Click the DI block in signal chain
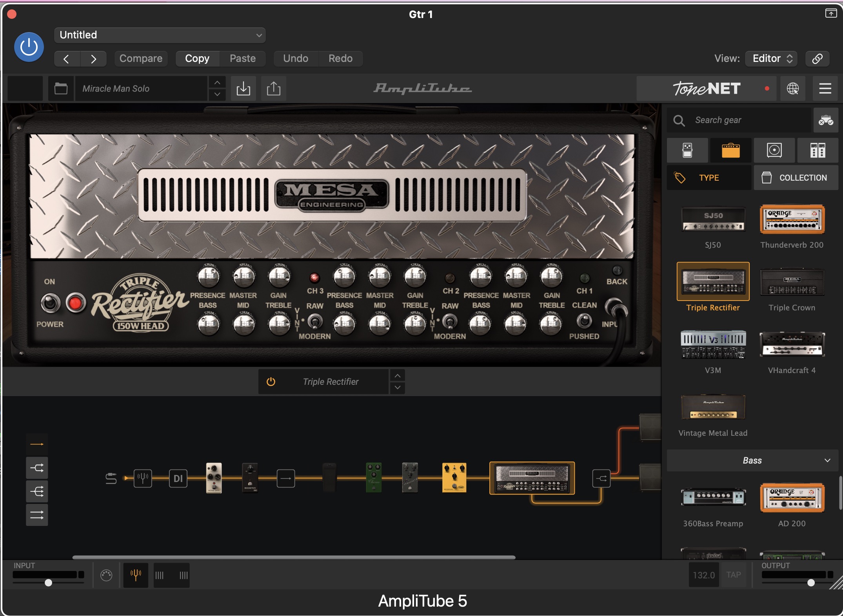843x616 pixels. click(178, 478)
